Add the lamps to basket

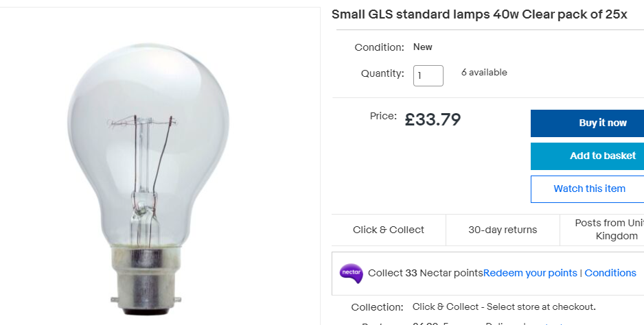588,156
